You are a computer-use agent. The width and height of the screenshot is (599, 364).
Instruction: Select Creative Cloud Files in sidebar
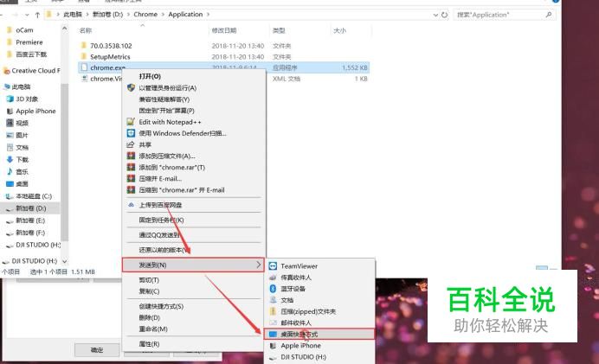pos(35,71)
